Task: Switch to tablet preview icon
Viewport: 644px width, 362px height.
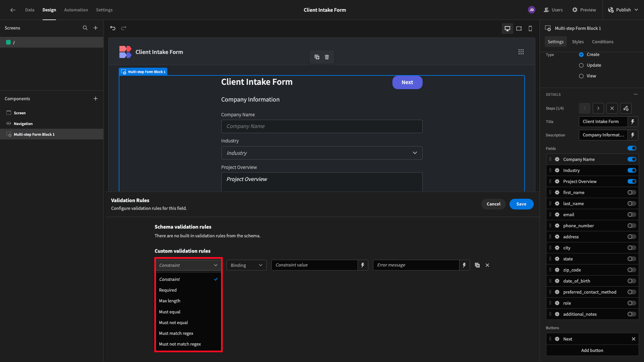Action: [519, 28]
